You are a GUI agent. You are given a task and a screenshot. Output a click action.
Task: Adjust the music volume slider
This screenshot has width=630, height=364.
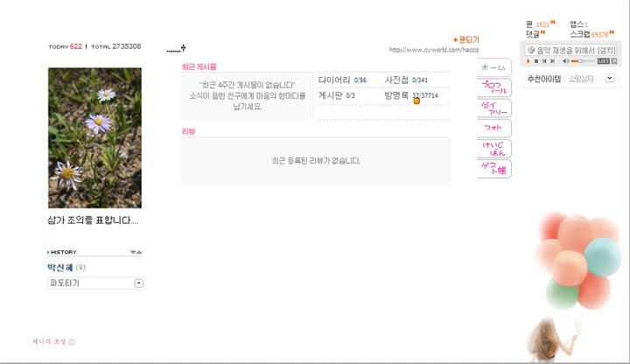point(583,61)
